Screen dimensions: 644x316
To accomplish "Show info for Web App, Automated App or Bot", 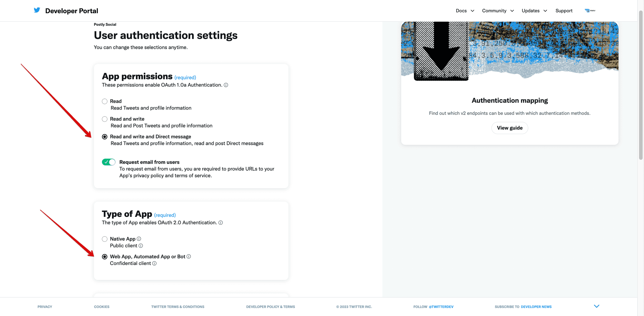I will coord(189,257).
